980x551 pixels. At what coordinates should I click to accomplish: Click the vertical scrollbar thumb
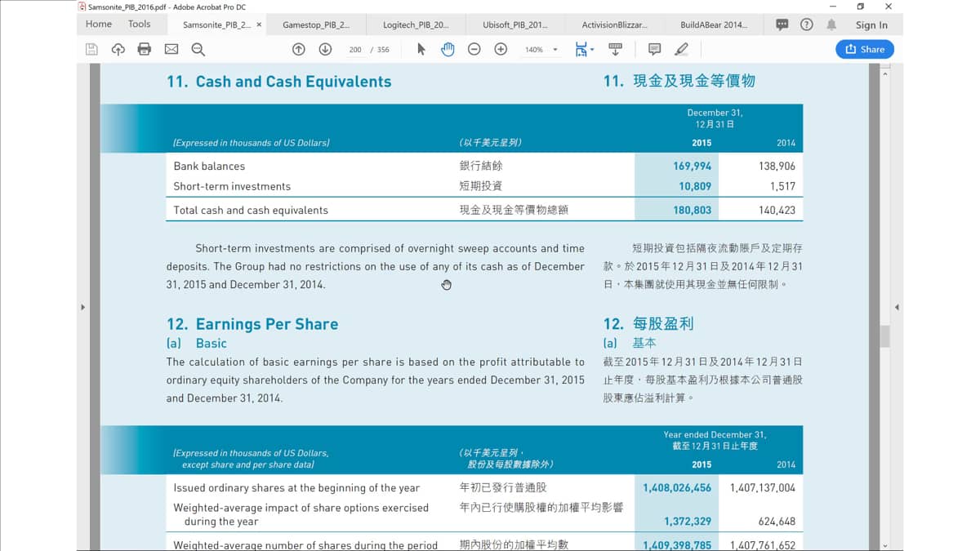pyautogui.click(x=885, y=335)
